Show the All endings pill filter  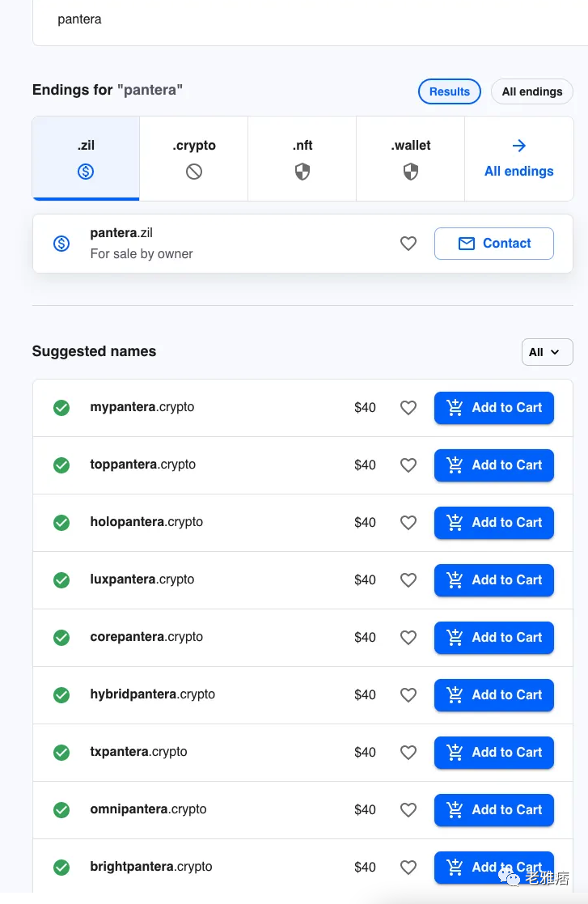(531, 91)
